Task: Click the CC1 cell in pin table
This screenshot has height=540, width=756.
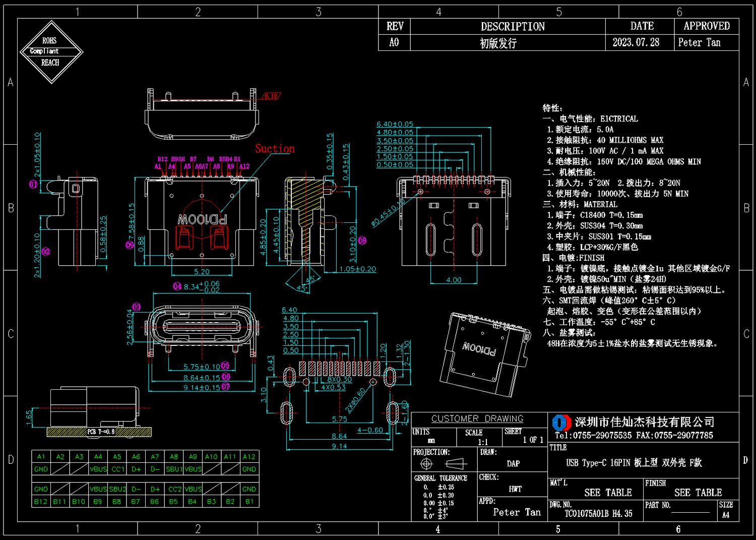Action: click(117, 469)
